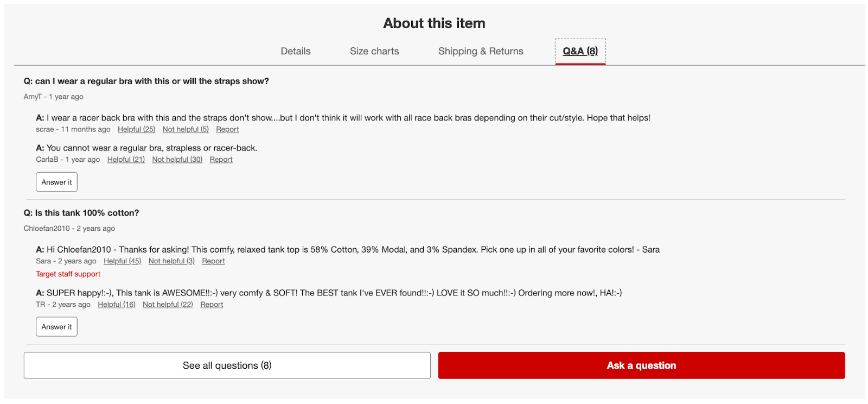Mark TR's enthusiastic answer as Helpful
Screen dimensions: 868x404
click(x=116, y=304)
